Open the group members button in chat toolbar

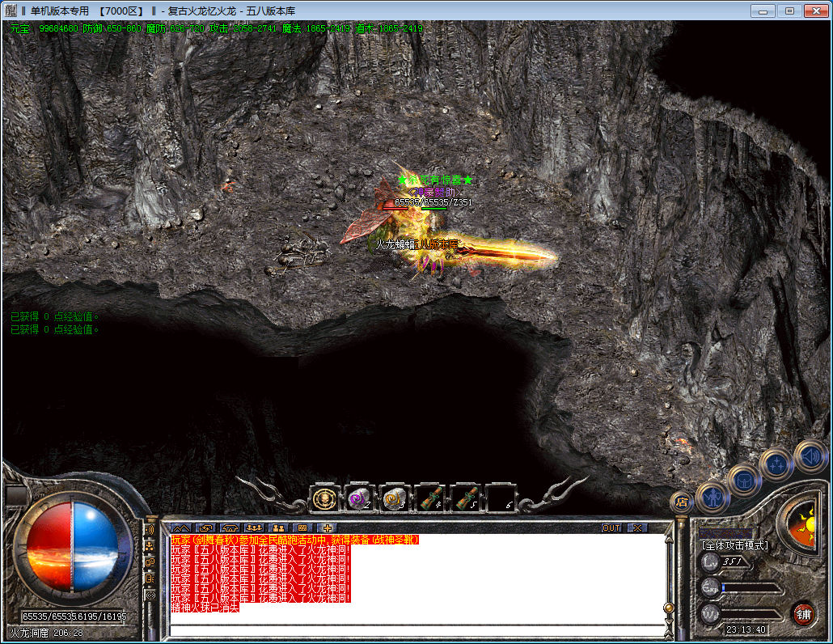[x=278, y=527]
